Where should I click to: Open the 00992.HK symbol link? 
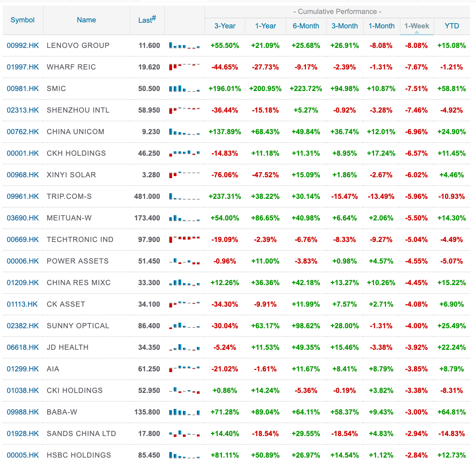pos(22,45)
